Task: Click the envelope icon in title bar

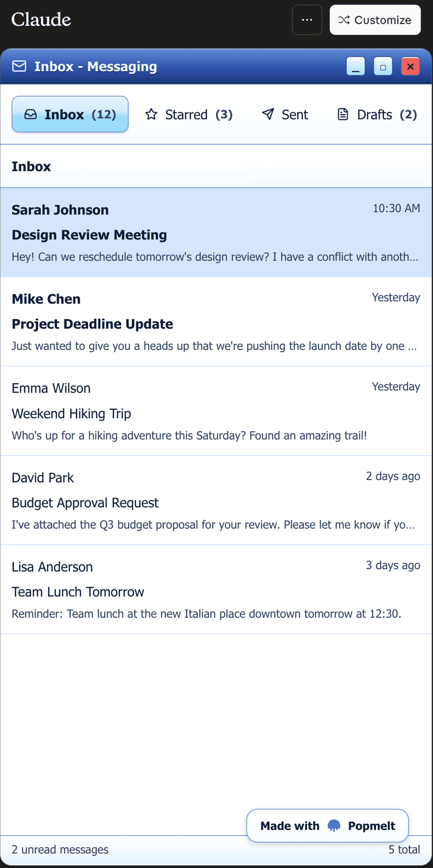Action: pos(19,67)
